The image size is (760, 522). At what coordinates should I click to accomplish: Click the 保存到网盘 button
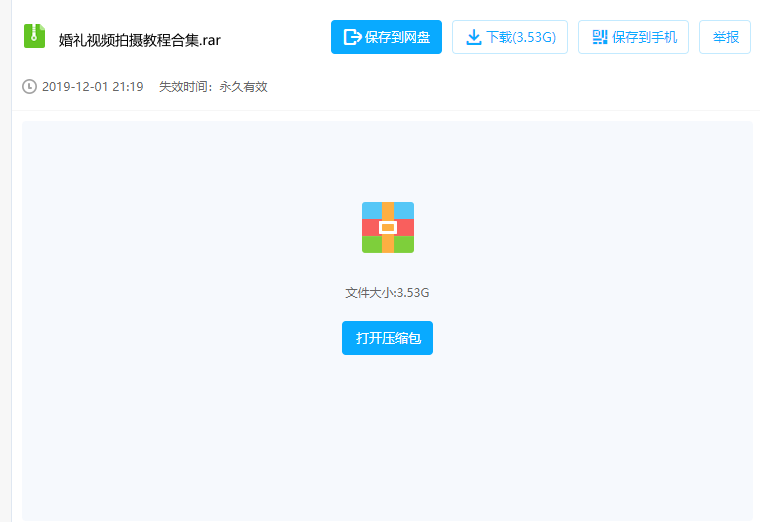click(x=386, y=37)
